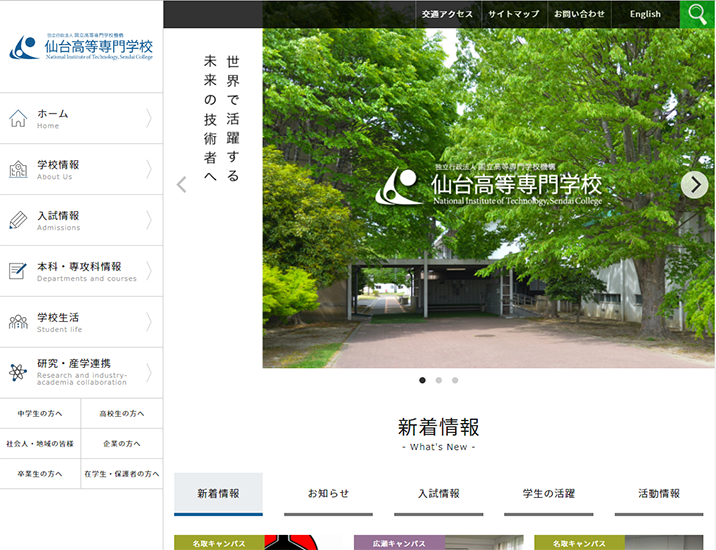Click the house icon beside ホーム
Viewport: 716px width, 550px height.
point(18,118)
